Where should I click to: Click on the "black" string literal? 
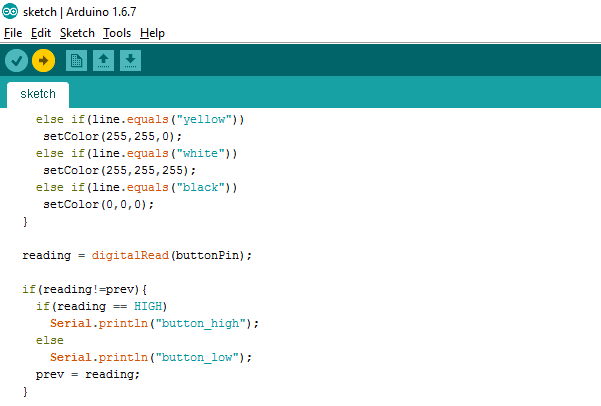pyautogui.click(x=200, y=187)
